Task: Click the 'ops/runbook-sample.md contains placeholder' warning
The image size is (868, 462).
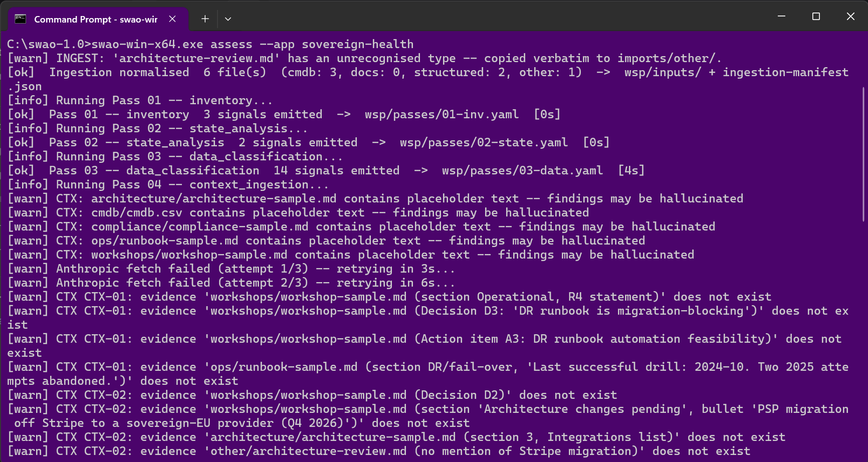Action: click(x=326, y=241)
